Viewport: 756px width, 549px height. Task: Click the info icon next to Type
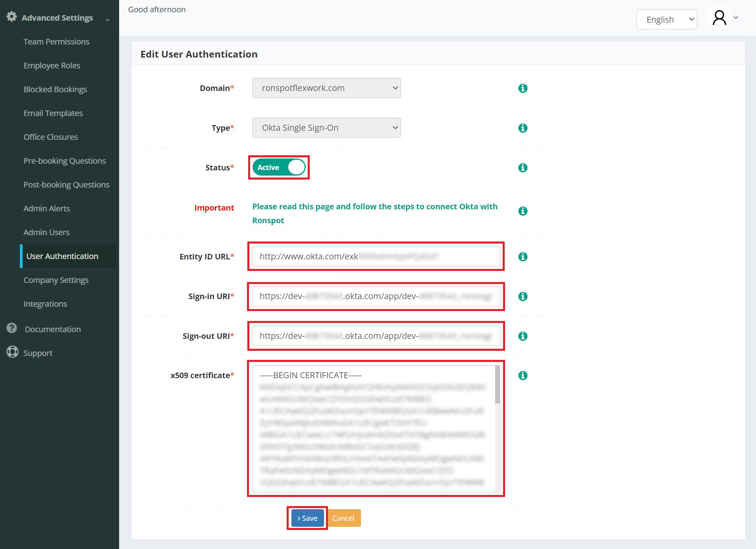click(x=523, y=128)
